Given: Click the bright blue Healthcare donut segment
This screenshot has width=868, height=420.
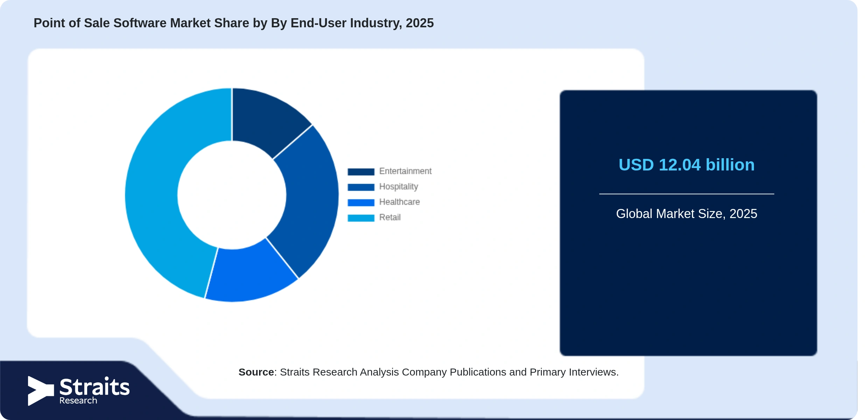Looking at the screenshot, I should coord(250,275).
